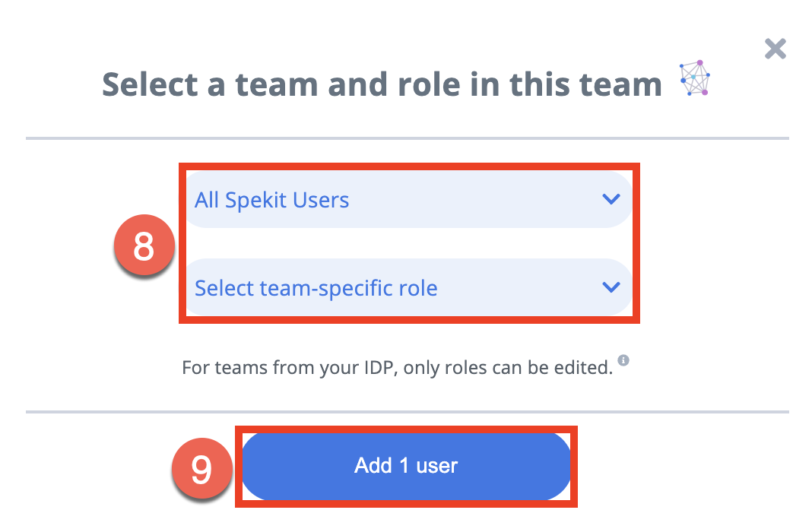This screenshot has width=812, height=529.
Task: Open the info tooltip beside IDP note
Action: [x=623, y=360]
